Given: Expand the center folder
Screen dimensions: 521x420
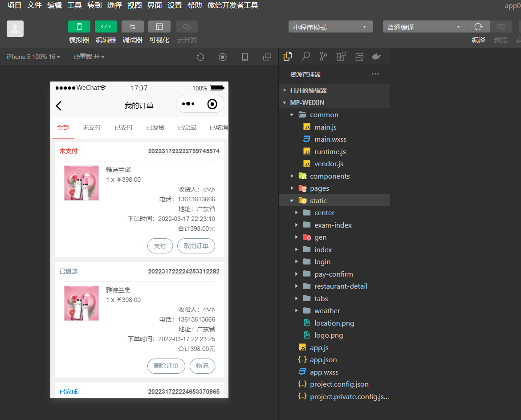Looking at the screenshot, I should click(x=334, y=212).
